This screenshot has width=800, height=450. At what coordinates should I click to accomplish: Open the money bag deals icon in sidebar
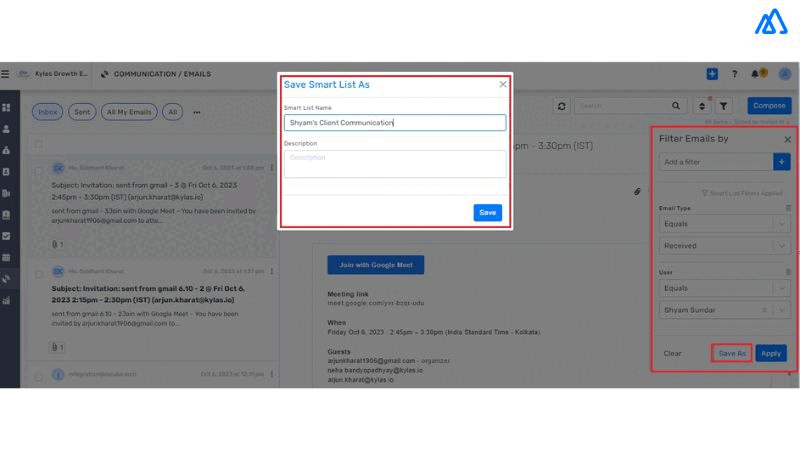(6, 151)
